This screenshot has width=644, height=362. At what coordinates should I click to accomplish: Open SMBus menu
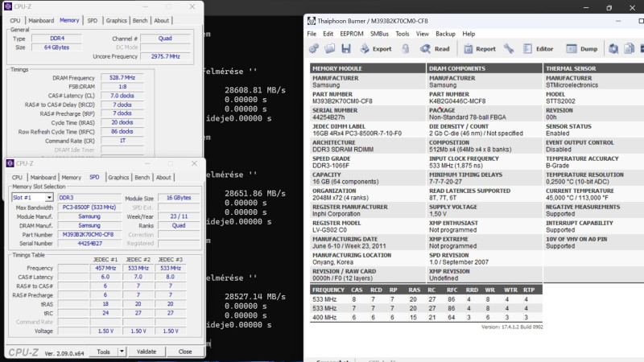click(x=379, y=34)
